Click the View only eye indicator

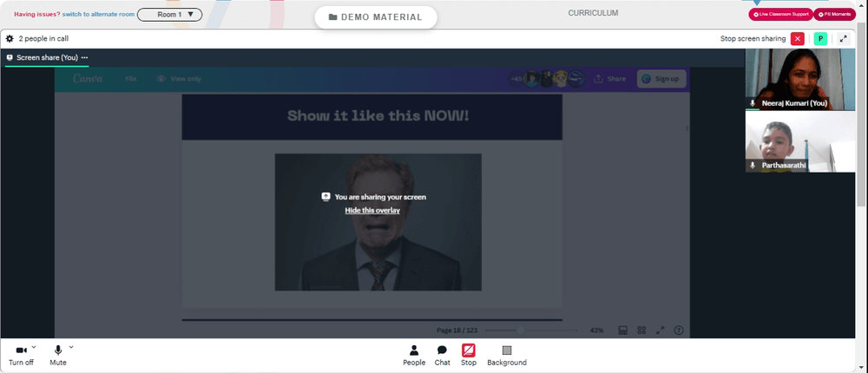pos(179,79)
